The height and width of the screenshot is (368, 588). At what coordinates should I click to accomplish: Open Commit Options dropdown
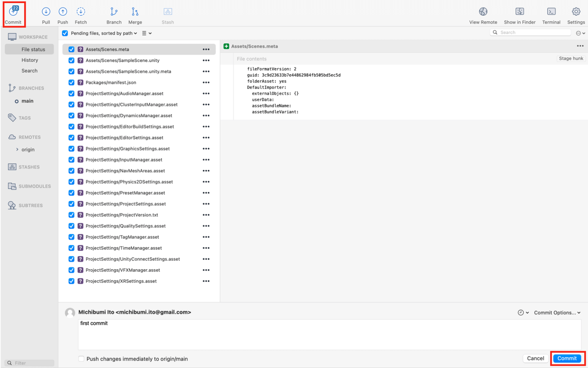[x=557, y=312]
